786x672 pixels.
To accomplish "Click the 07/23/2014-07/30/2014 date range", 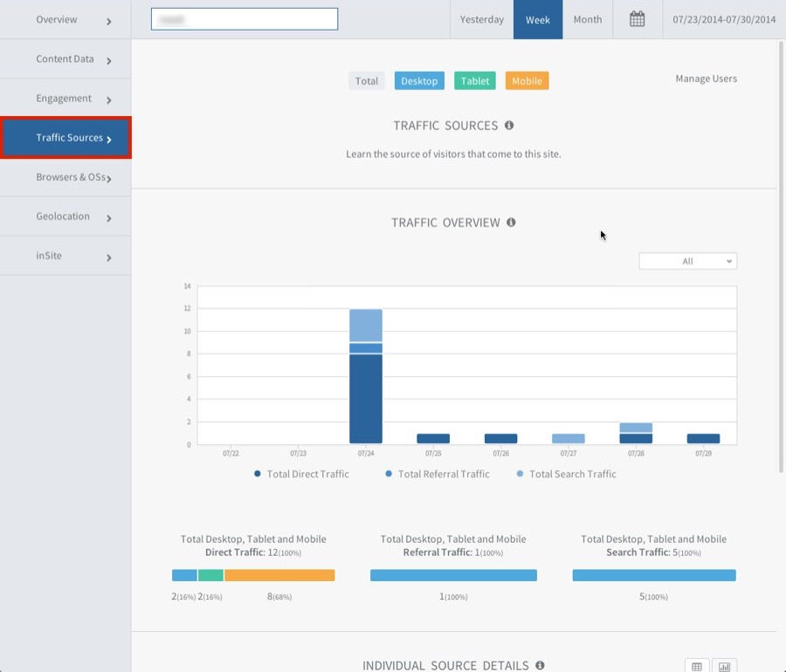I will [724, 19].
